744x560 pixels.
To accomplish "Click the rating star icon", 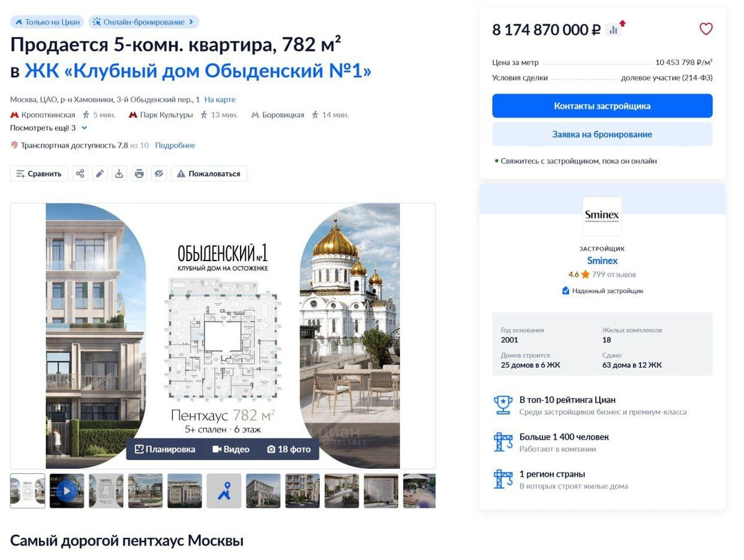I will coord(585,274).
